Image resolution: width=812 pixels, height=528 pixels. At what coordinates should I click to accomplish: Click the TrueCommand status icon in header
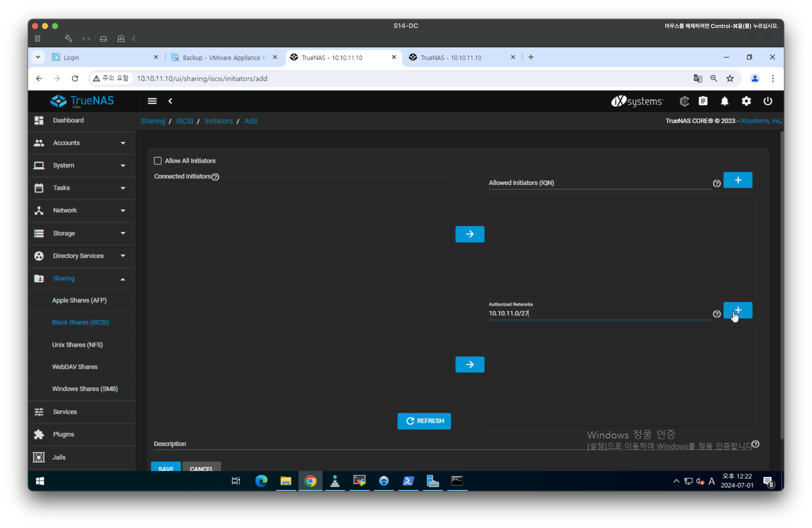(684, 101)
